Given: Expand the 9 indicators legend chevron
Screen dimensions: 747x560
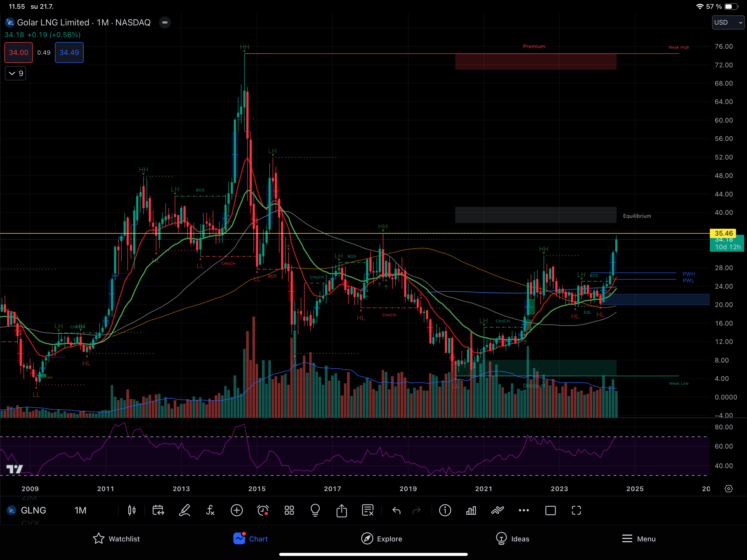Looking at the screenshot, I should click(16, 73).
